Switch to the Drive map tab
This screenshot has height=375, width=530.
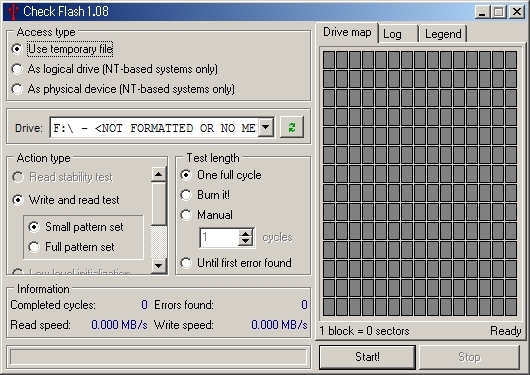347,32
